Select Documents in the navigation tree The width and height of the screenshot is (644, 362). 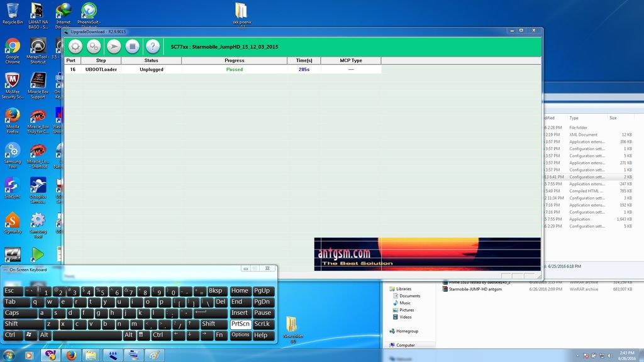point(409,295)
